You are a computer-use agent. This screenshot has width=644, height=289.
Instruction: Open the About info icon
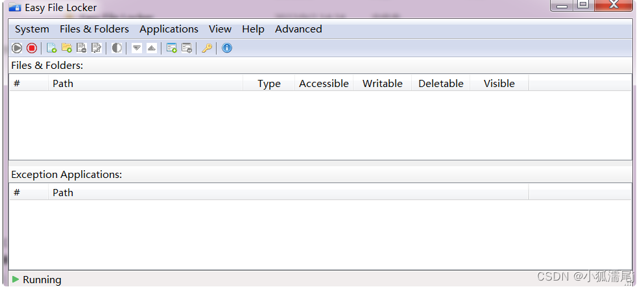click(x=227, y=48)
